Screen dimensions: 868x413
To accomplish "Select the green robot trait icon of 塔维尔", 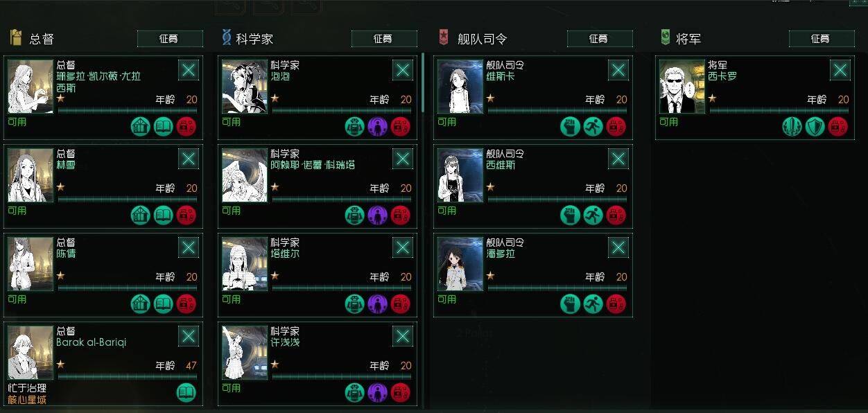I will (355, 304).
